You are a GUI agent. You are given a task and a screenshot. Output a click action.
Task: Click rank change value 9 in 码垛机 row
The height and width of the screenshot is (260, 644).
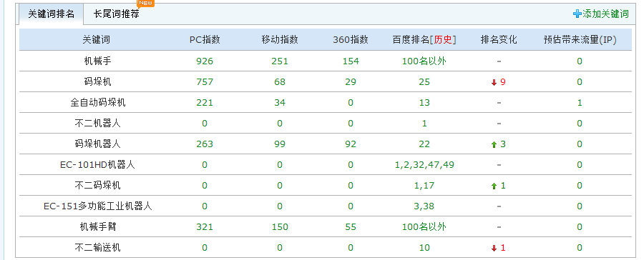(503, 82)
